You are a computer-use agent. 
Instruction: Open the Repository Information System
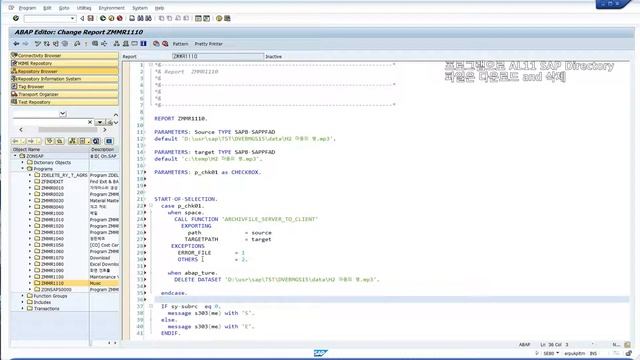(x=64, y=79)
